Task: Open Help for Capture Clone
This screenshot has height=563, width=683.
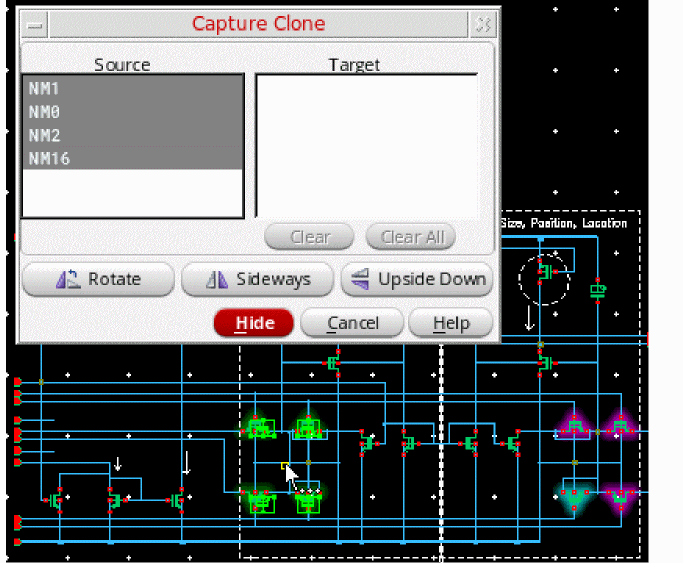Action: pos(452,323)
